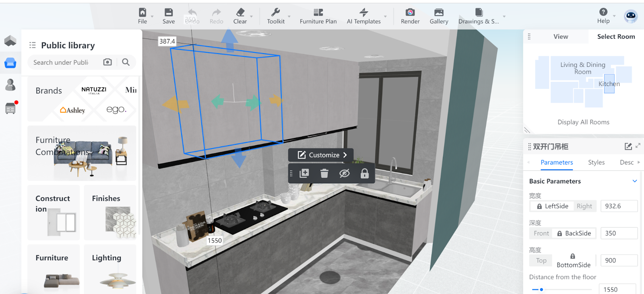
Task: Start a Render
Action: click(x=410, y=16)
